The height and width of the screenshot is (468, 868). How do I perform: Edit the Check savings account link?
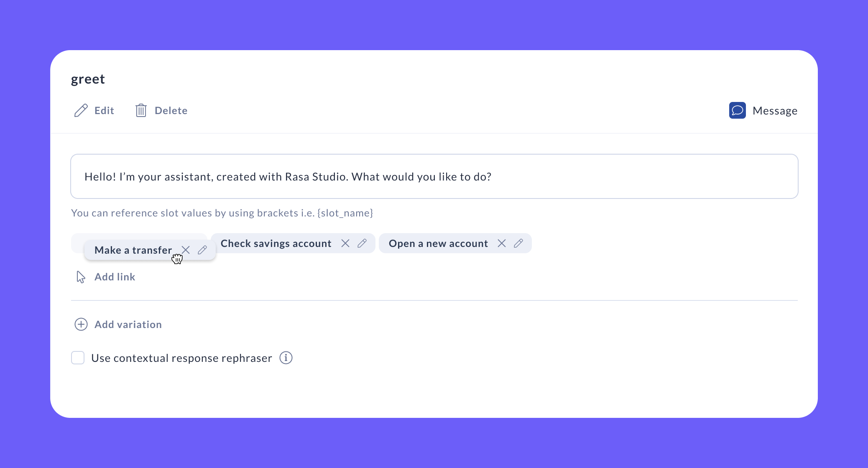pyautogui.click(x=362, y=243)
